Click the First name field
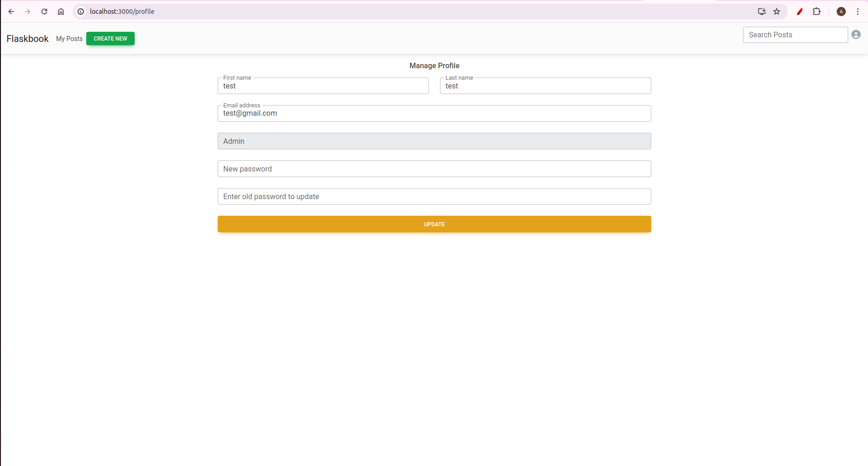868x466 pixels. click(323, 86)
